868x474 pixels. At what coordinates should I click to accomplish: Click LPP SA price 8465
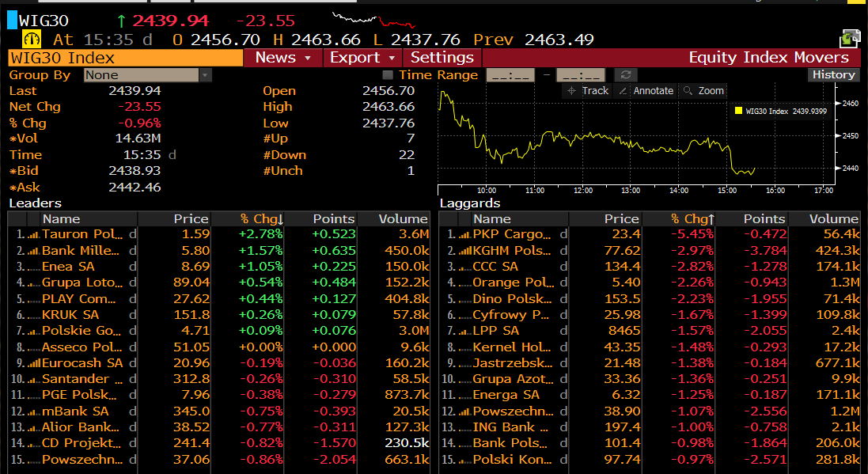pyautogui.click(x=624, y=331)
